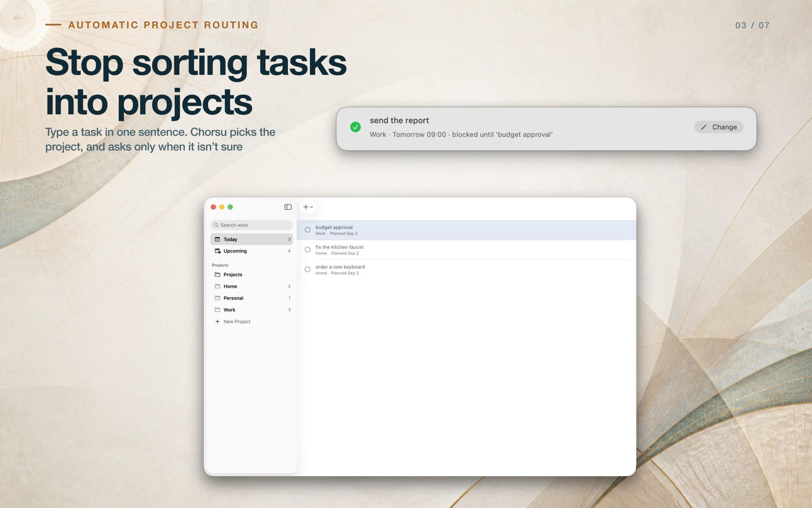Minimize the window with the yellow button

point(222,207)
